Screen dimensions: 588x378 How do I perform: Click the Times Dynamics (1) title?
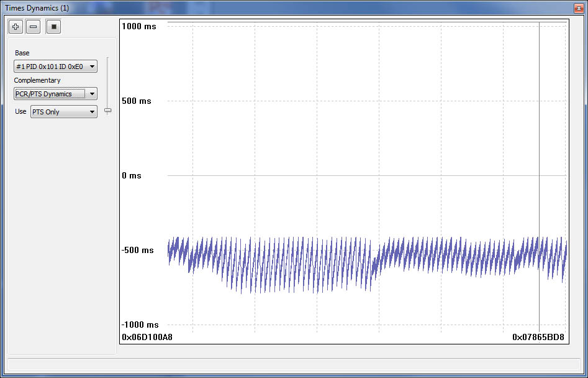[37, 8]
